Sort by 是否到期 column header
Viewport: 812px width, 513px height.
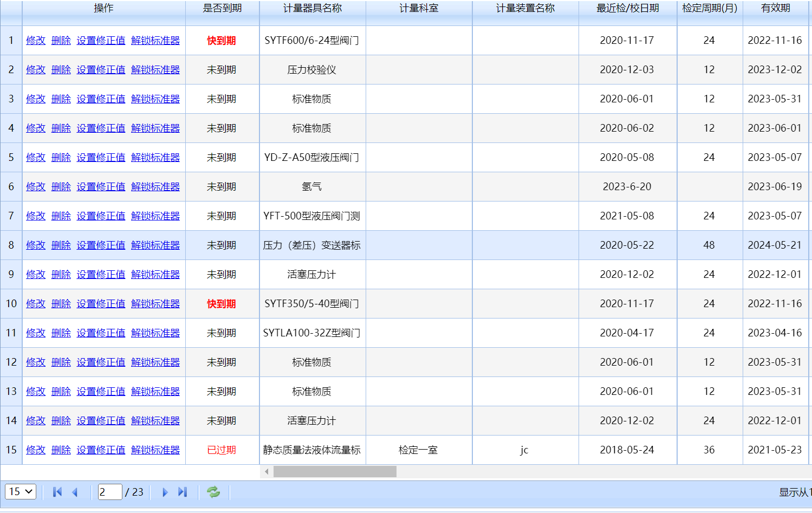(x=222, y=8)
